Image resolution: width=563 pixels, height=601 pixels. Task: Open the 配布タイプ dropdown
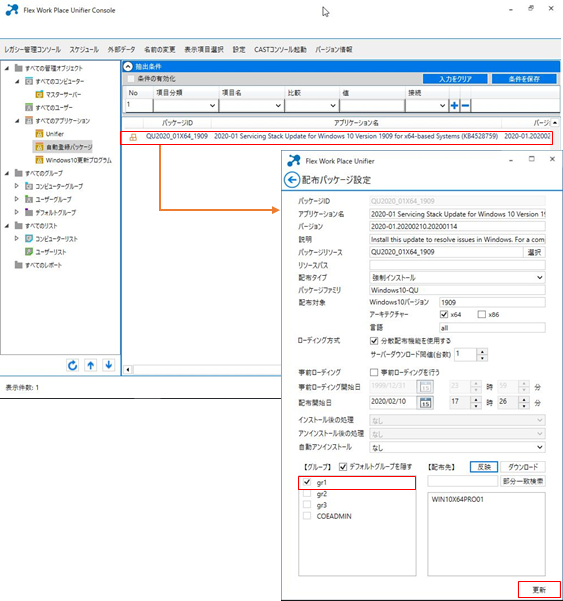coord(457,278)
